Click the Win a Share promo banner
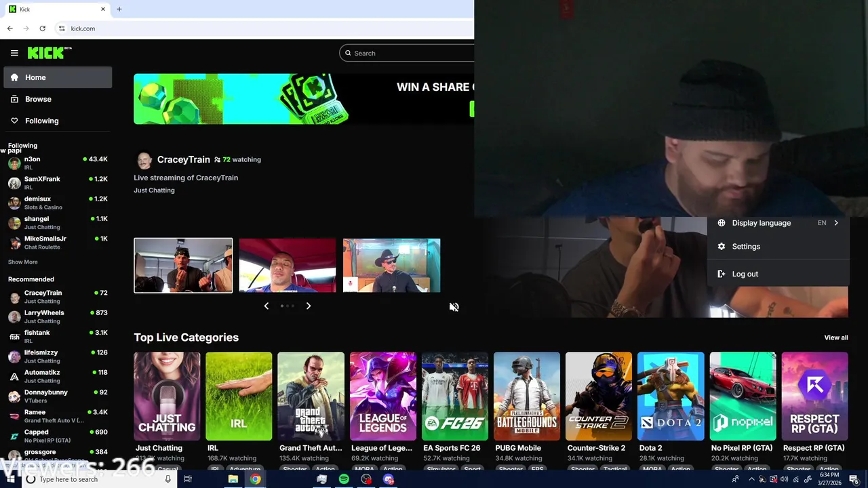This screenshot has height=488, width=868. point(304,99)
